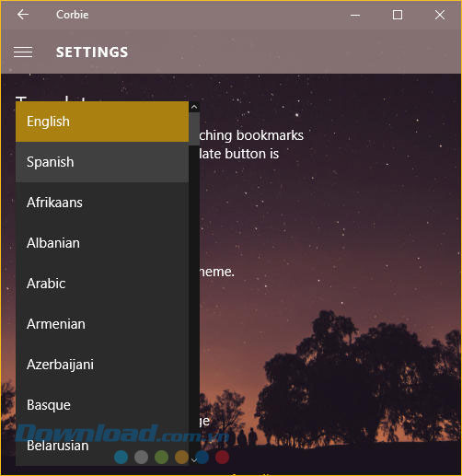The image size is (462, 476).
Task: Click the language list scrollbar thumb
Action: point(194,129)
